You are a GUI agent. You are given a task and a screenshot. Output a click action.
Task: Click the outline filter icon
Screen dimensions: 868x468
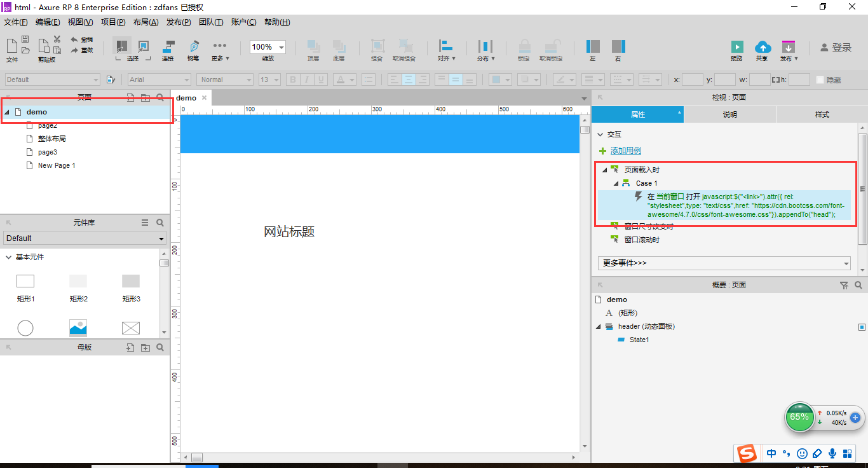point(844,286)
